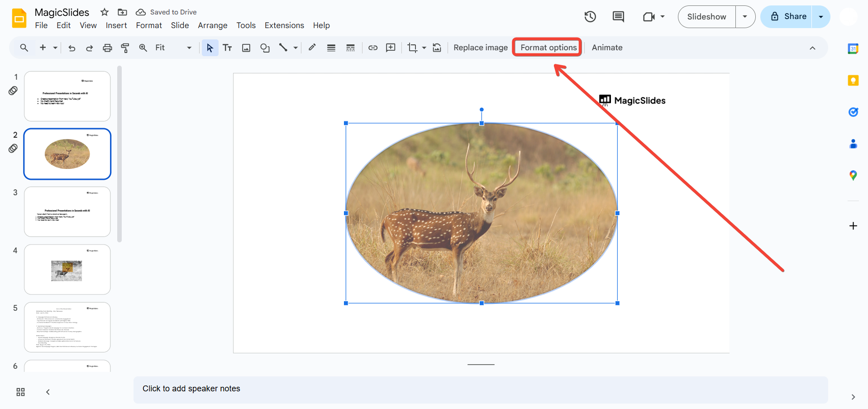
Task: Open the mask image dropdown arrow
Action: click(x=424, y=48)
